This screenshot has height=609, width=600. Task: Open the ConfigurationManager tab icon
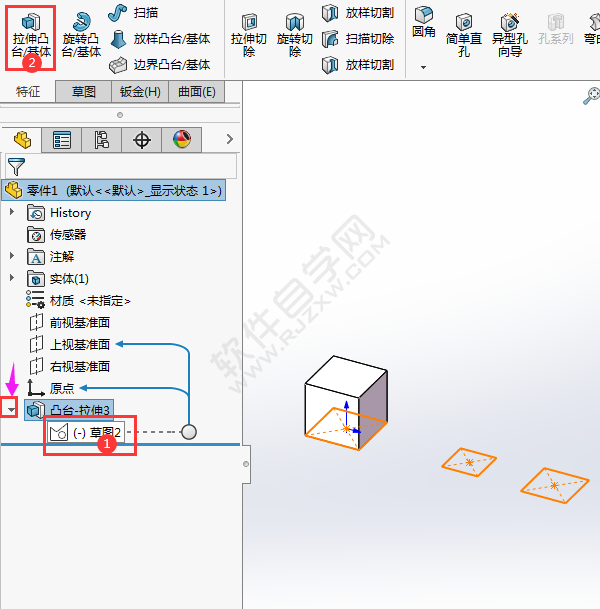(101, 140)
